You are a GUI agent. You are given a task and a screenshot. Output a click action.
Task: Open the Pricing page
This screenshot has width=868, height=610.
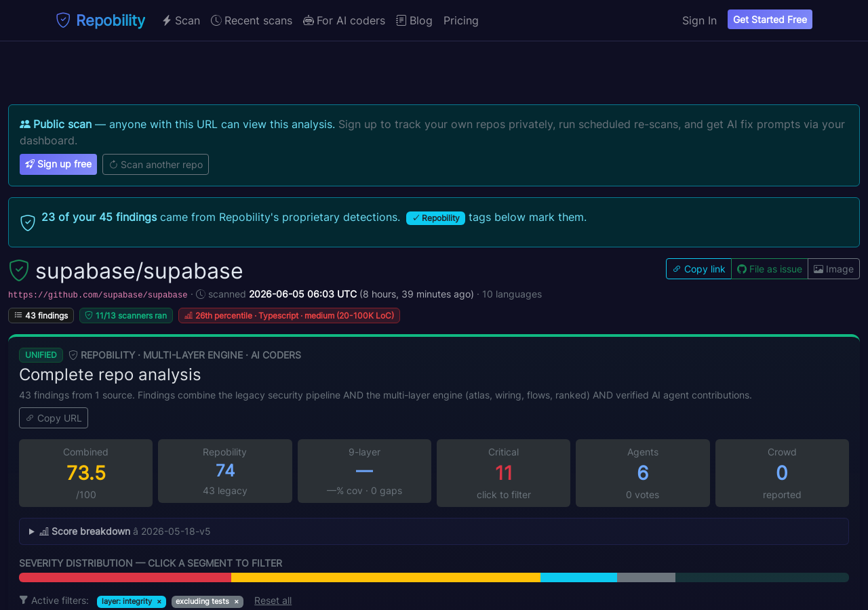click(x=461, y=20)
